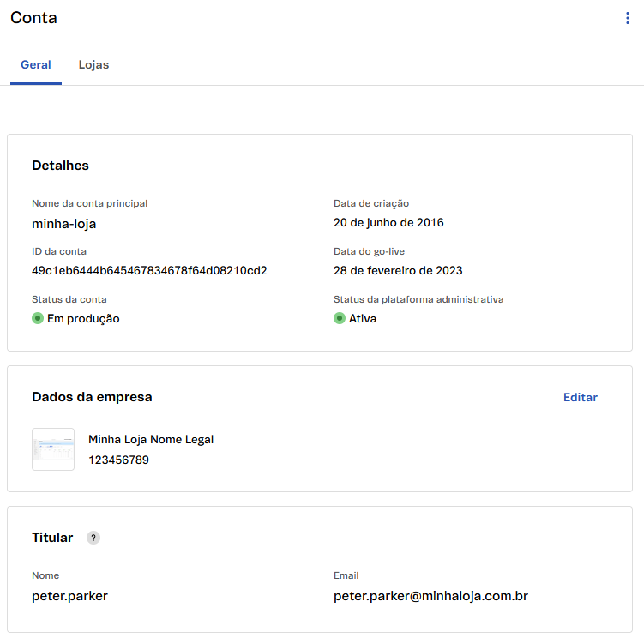644x644 pixels.
Task: Click the Detalhes section heading
Action: (60, 166)
